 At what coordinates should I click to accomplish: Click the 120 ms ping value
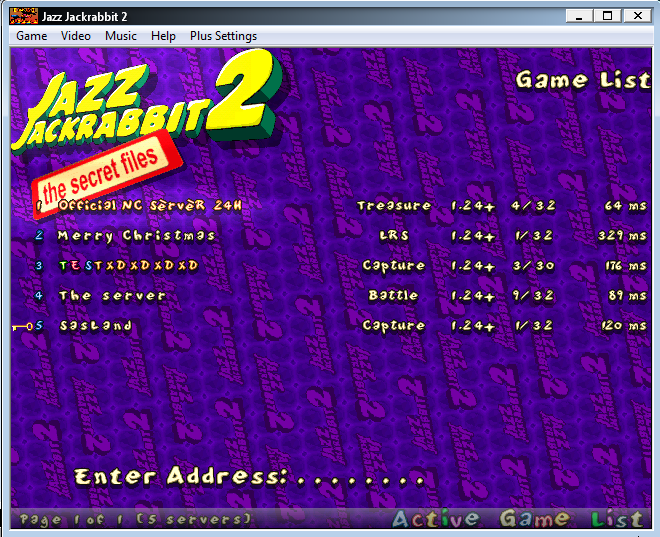pos(624,326)
